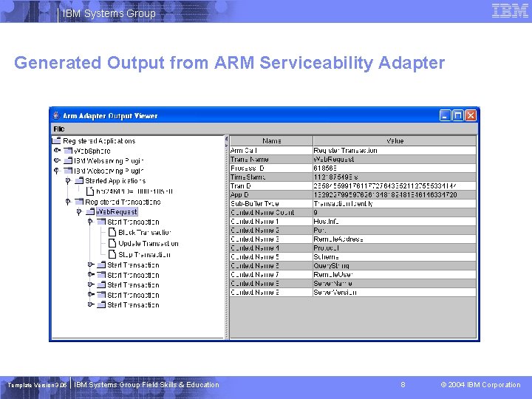Click the expanded IBM Webserving Plugin folder icon
This screenshot has height=399, width=532.
click(x=68, y=171)
